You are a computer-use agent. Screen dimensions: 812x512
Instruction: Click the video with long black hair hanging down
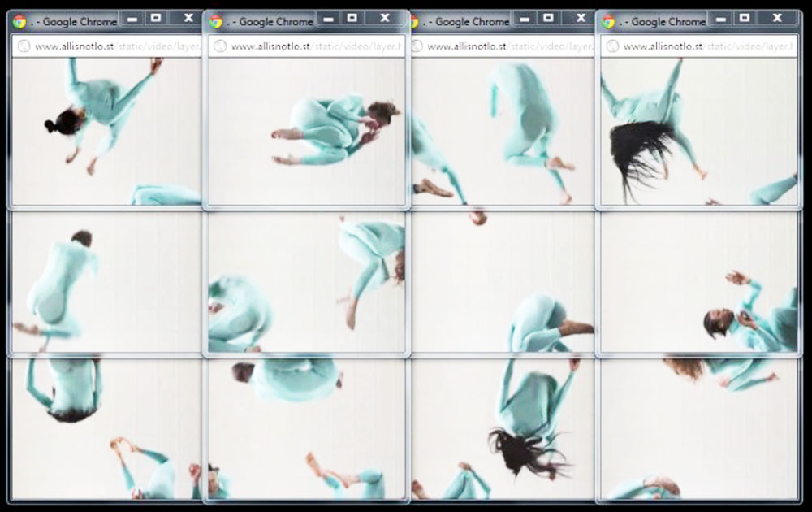tap(699, 131)
